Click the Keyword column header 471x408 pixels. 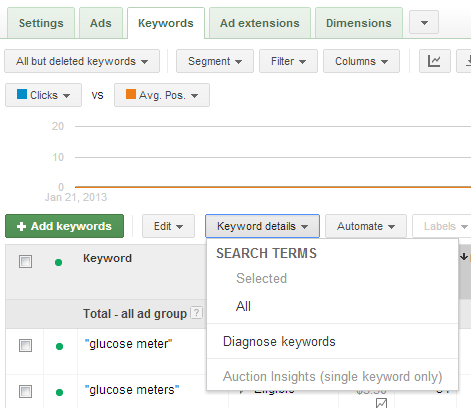[107, 258]
